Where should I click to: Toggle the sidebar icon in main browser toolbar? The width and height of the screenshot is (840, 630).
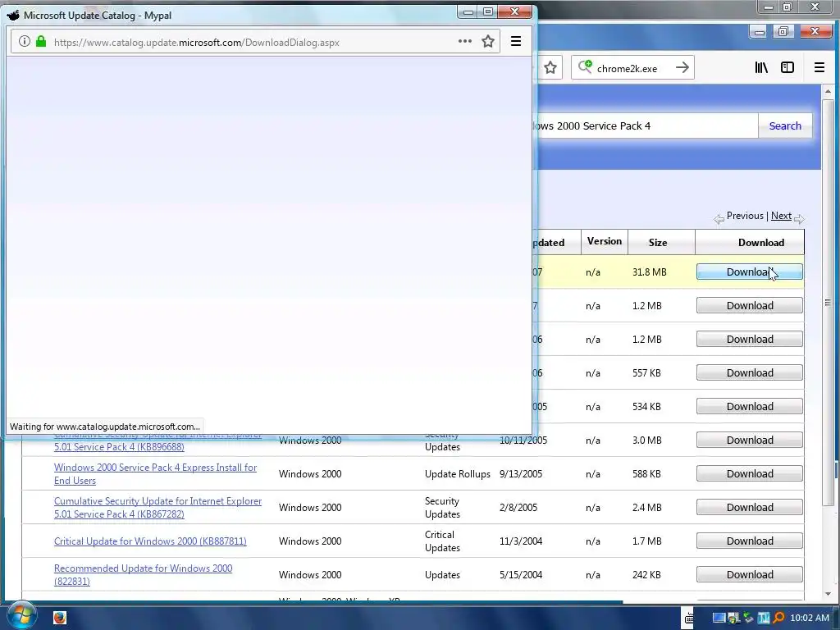click(x=787, y=67)
